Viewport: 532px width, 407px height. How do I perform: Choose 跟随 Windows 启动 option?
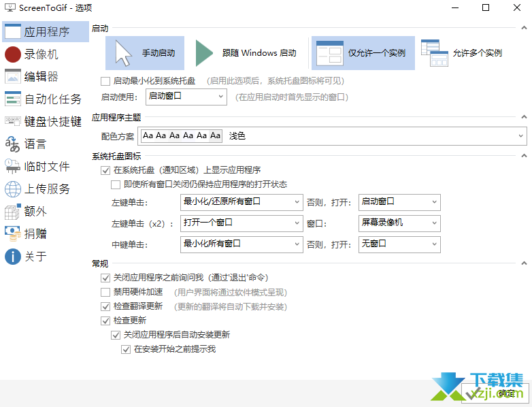click(x=246, y=53)
